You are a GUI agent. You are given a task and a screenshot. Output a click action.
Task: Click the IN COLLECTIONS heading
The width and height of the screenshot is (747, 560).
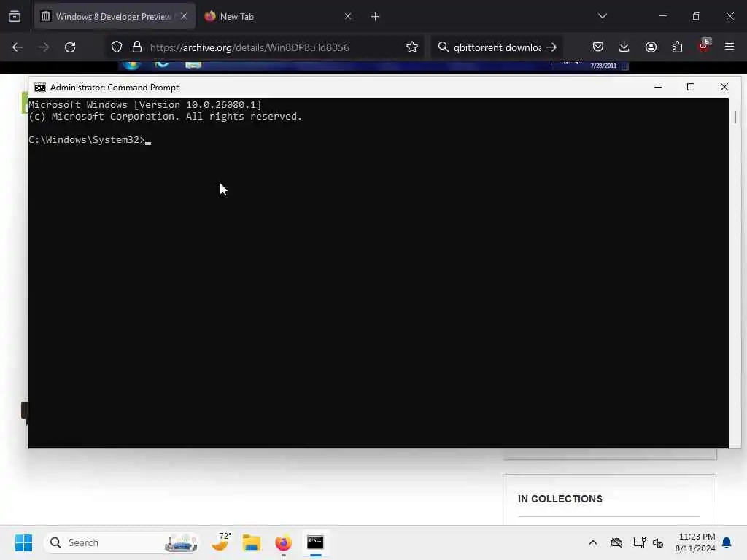[x=560, y=499]
